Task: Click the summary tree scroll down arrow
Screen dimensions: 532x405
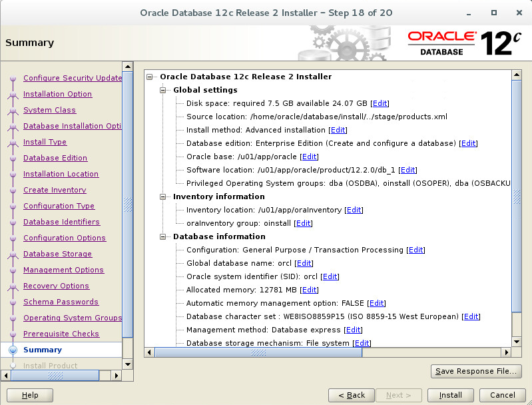Action: 517,342
